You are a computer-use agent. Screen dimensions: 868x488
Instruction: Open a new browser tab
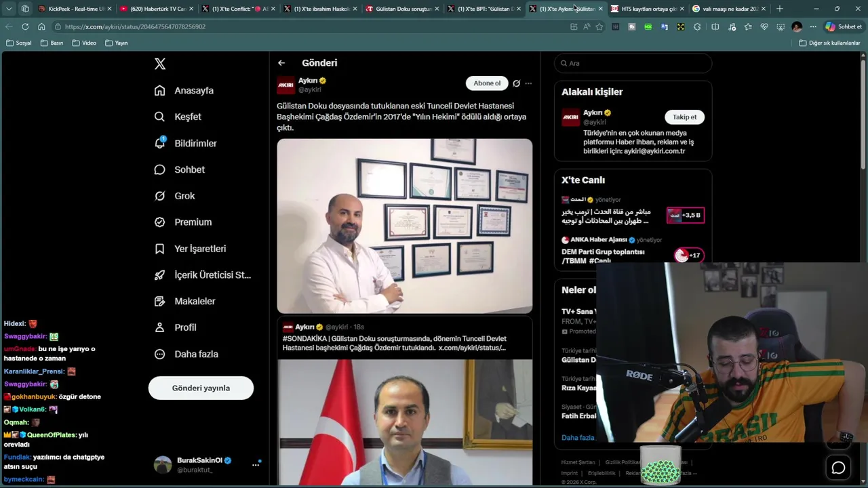[780, 9]
